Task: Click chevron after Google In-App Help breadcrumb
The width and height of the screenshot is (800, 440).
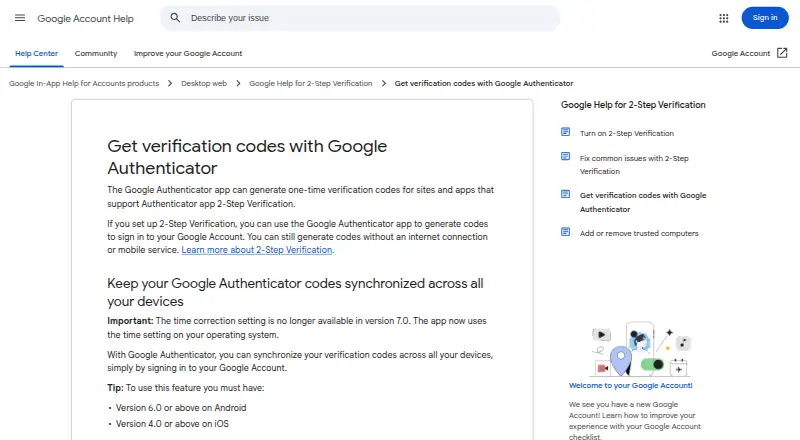Action: 170,83
